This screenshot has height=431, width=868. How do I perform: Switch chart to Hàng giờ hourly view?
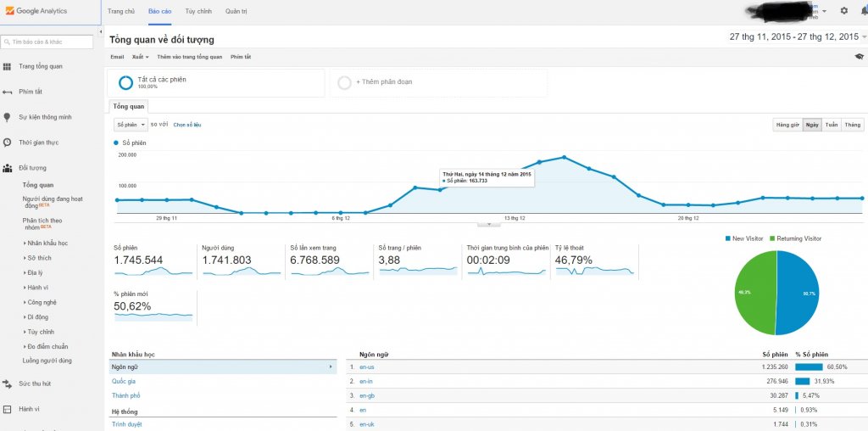[x=787, y=125]
